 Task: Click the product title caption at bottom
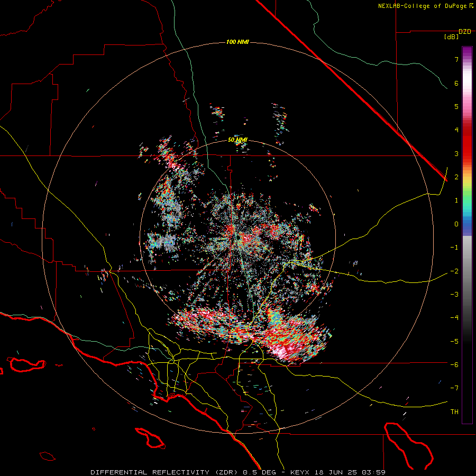(x=238, y=472)
